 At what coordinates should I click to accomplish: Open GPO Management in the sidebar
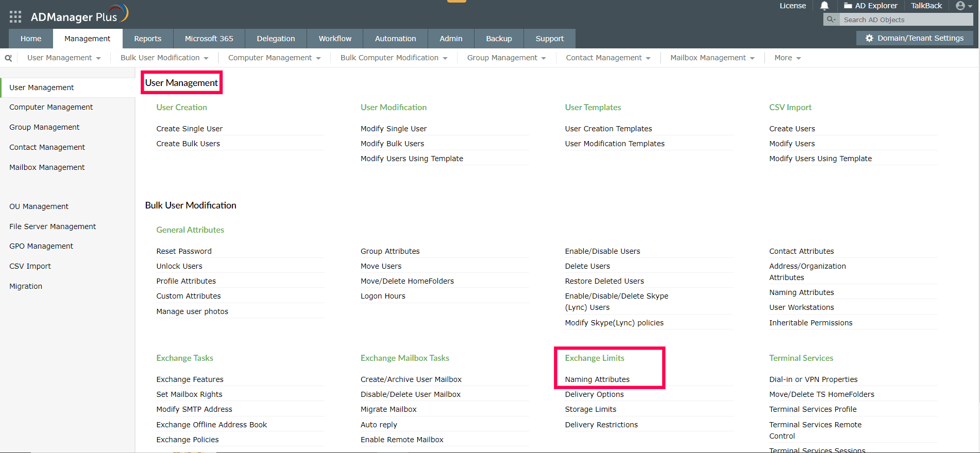pyautogui.click(x=41, y=246)
